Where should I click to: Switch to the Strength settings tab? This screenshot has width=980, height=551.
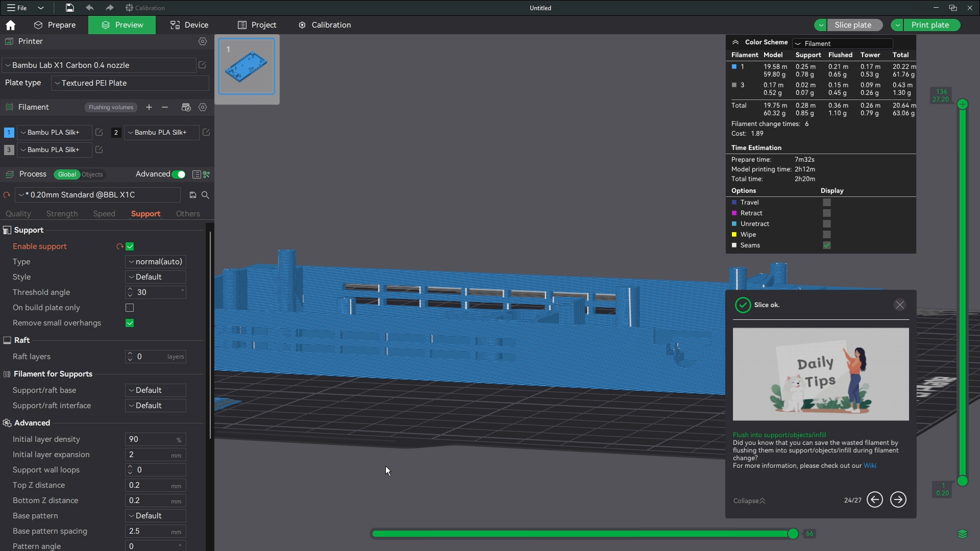pyautogui.click(x=62, y=214)
